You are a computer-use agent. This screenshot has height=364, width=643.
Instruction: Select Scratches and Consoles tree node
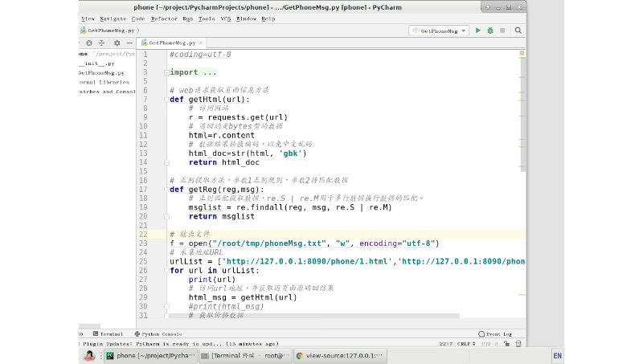click(x=107, y=92)
